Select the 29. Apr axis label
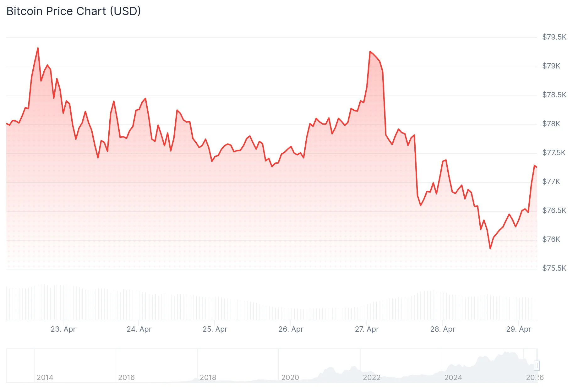 point(518,329)
